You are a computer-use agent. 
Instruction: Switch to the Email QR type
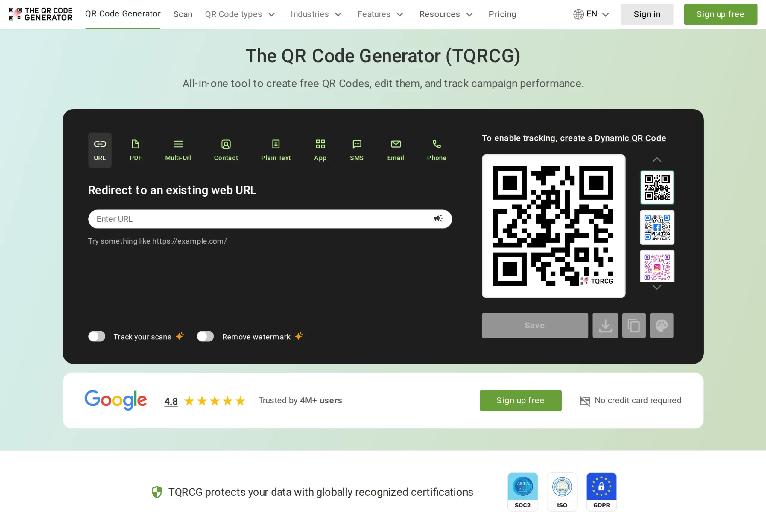pos(395,150)
